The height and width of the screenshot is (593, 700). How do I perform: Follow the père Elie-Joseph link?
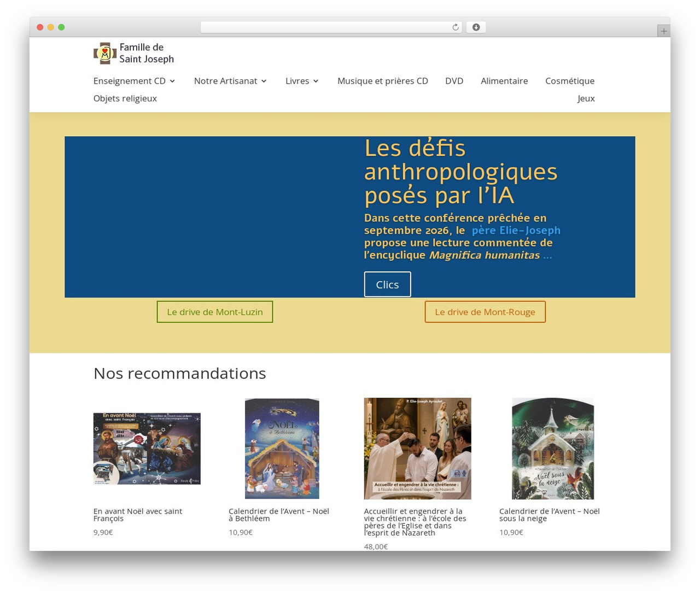(x=516, y=230)
